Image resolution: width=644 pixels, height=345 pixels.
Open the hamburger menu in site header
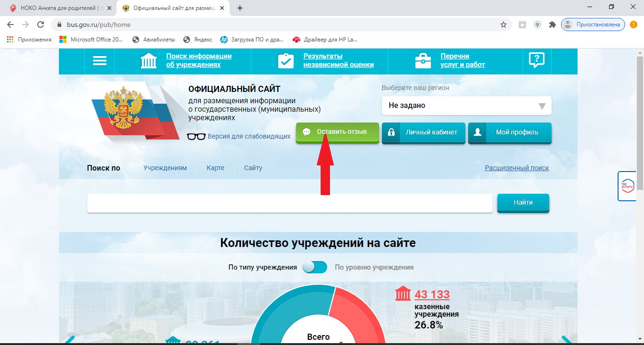(x=99, y=61)
